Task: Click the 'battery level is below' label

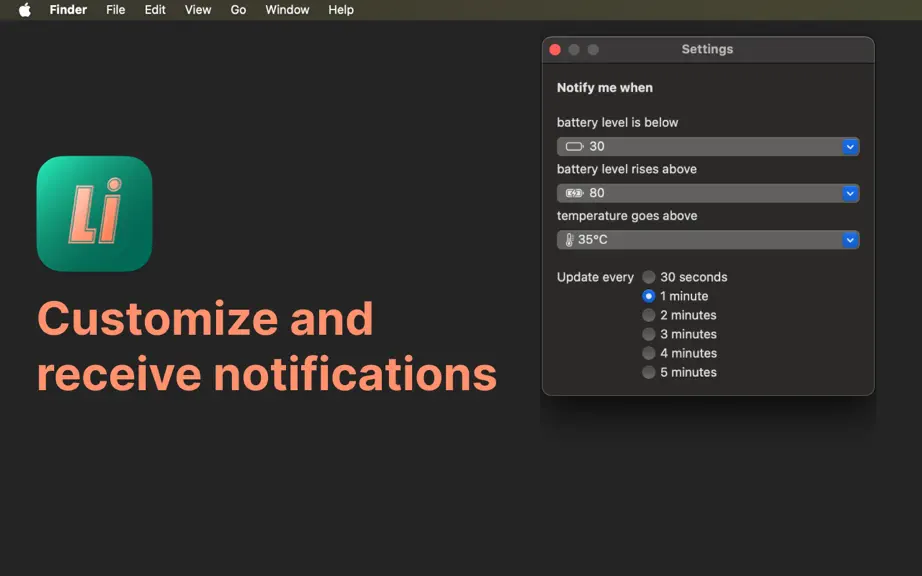Action: tap(617, 122)
